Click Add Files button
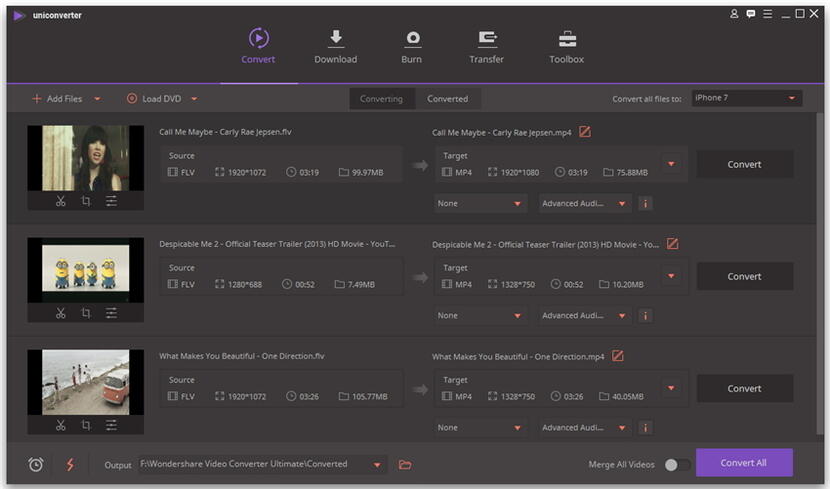 (57, 99)
